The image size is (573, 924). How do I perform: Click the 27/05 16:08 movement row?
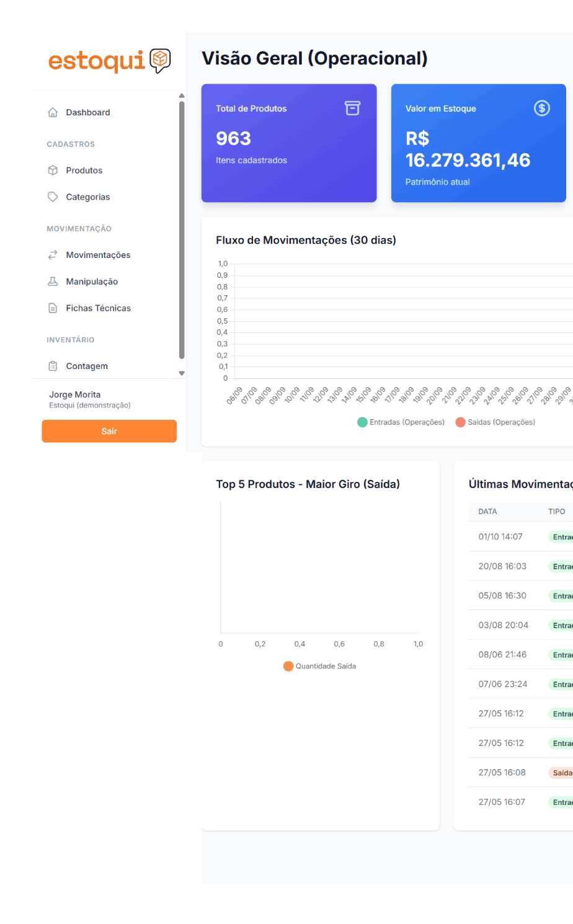coord(521,773)
